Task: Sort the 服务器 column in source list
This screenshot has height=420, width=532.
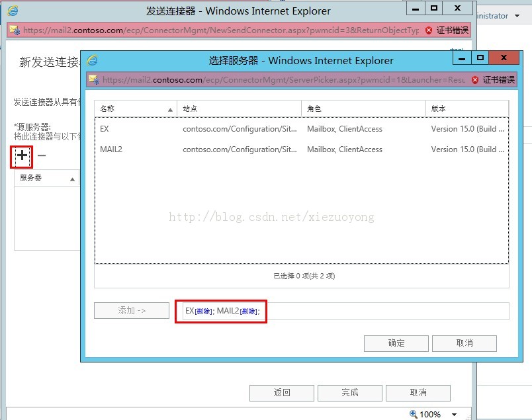Action: [46, 178]
